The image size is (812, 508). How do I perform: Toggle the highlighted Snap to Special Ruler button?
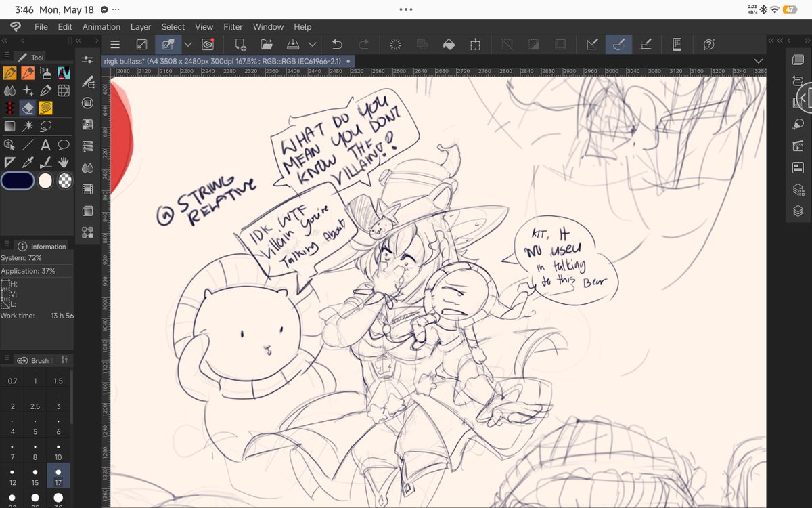click(618, 45)
